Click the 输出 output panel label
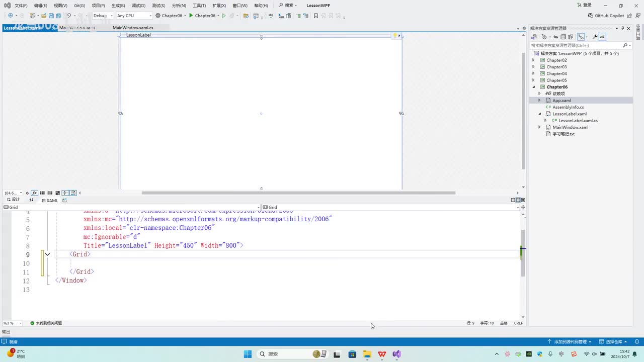 (6, 332)
